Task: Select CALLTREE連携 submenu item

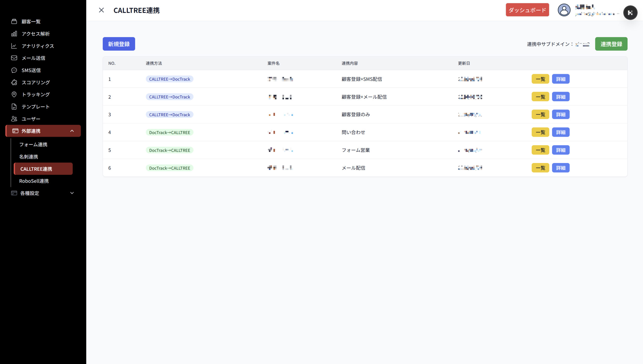Action: coord(43,169)
